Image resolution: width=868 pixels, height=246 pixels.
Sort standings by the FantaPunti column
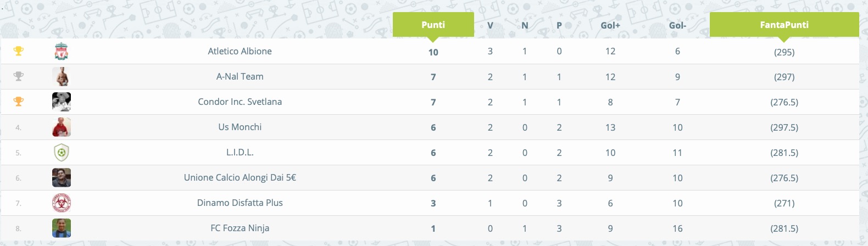coord(784,25)
